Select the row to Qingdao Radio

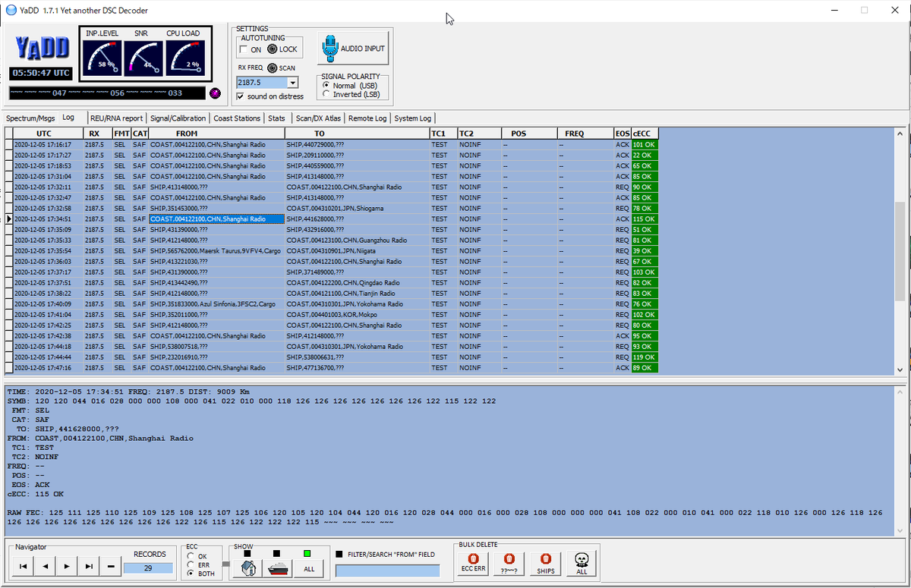(331, 282)
